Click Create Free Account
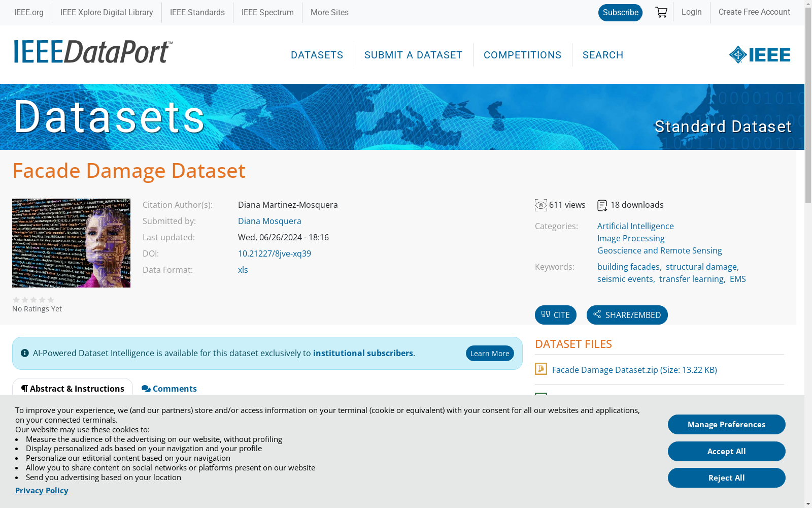Image resolution: width=812 pixels, height=508 pixels. [x=754, y=12]
